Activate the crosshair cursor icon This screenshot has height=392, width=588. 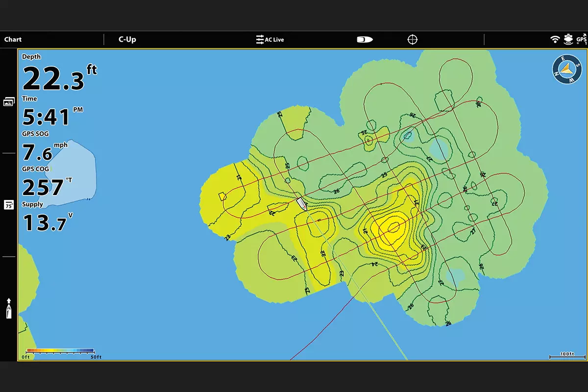point(413,40)
